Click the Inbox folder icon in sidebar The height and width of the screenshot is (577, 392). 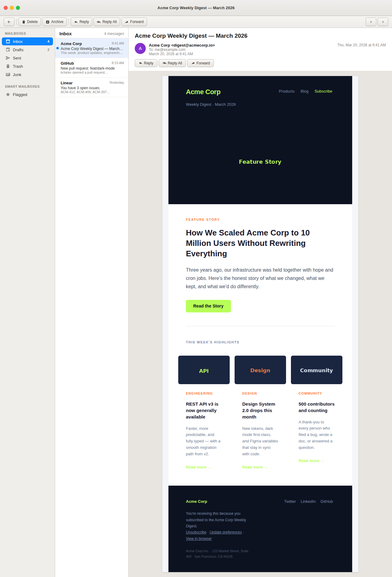pyautogui.click(x=8, y=41)
